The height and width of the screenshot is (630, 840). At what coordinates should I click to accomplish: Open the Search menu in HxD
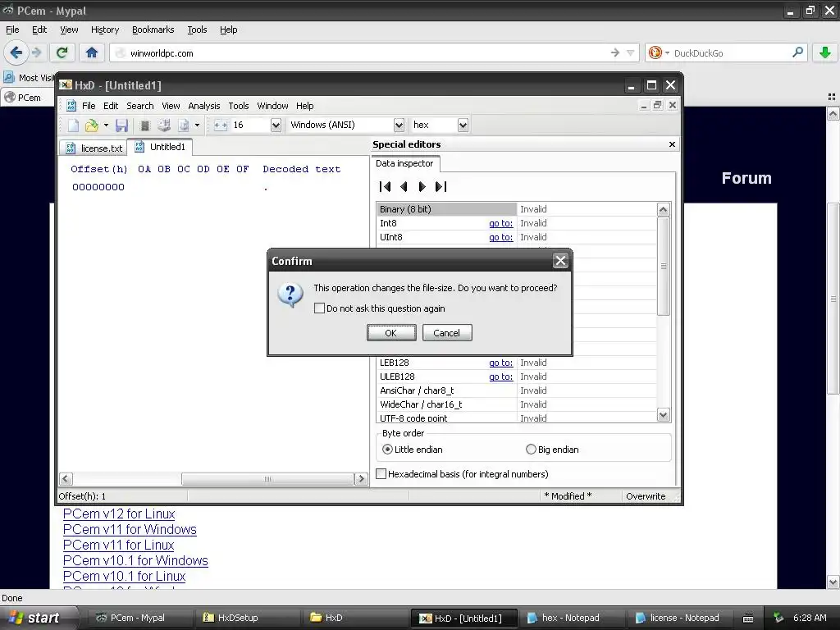click(x=139, y=106)
